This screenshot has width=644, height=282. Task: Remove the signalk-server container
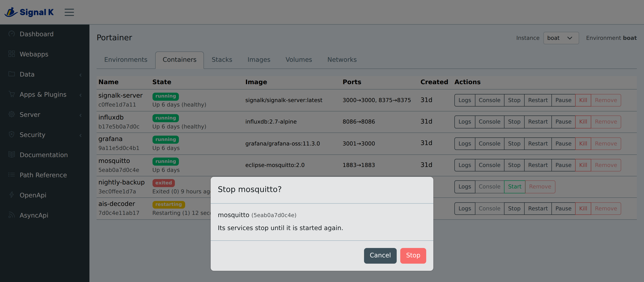pos(606,100)
